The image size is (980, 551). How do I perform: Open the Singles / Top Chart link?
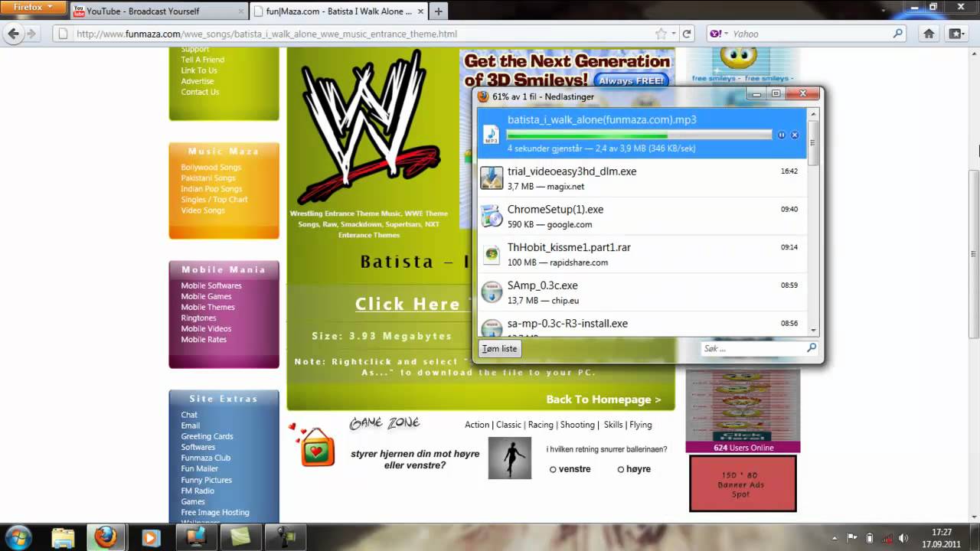click(x=214, y=199)
